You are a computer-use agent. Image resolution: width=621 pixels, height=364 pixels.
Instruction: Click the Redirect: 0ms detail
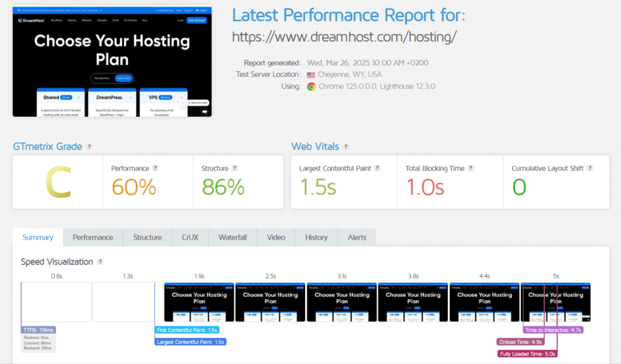tap(36, 338)
